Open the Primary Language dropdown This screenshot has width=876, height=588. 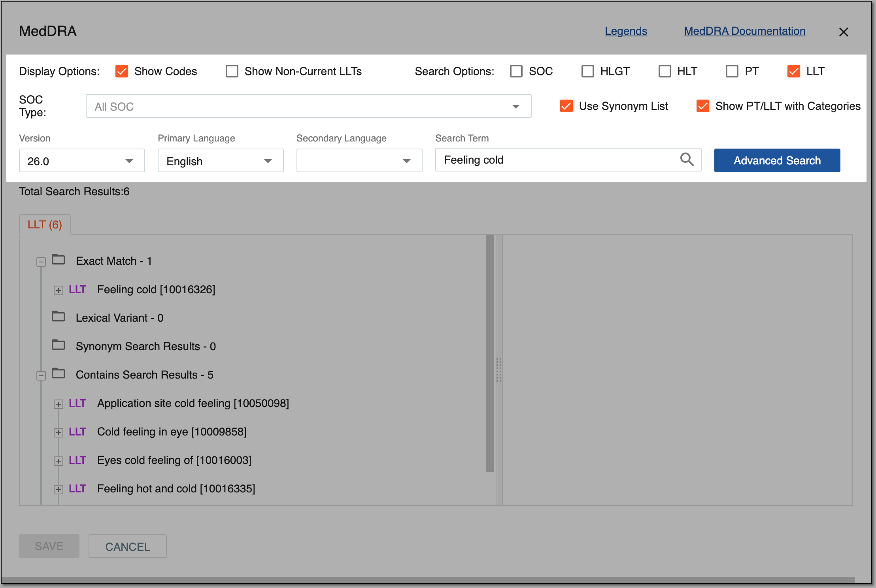[x=221, y=160]
